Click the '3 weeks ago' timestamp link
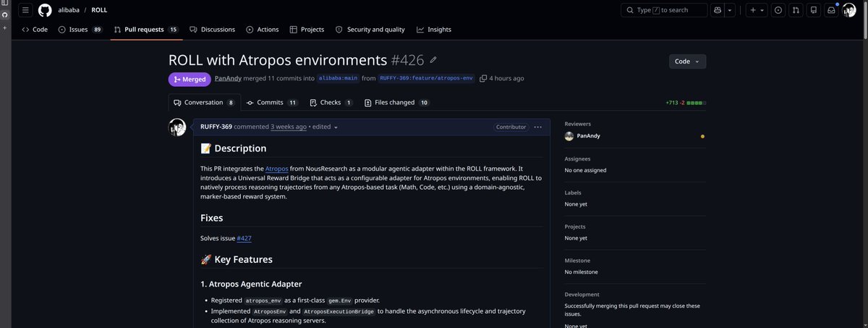 pos(289,127)
